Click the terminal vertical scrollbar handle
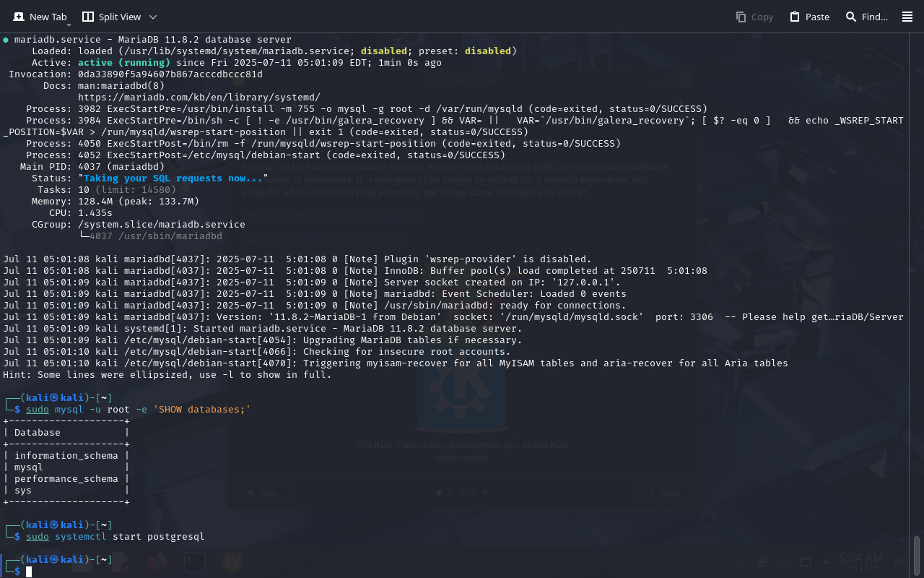Image resolution: width=924 pixels, height=578 pixels. pyautogui.click(x=918, y=555)
